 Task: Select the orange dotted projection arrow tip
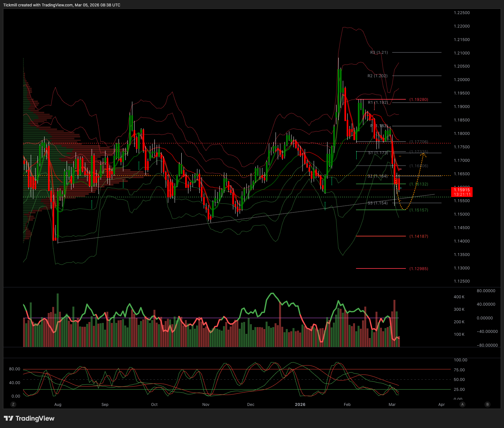point(423,154)
